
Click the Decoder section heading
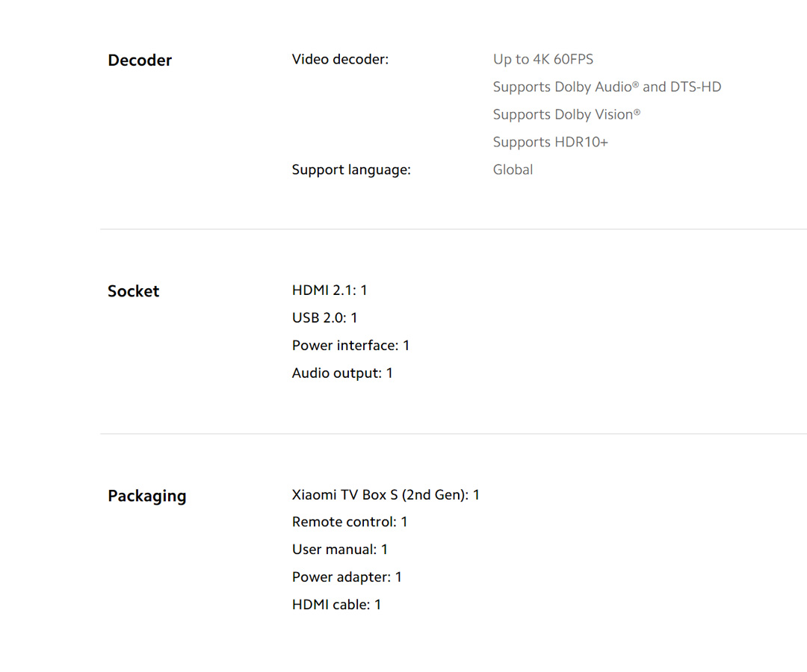point(140,60)
